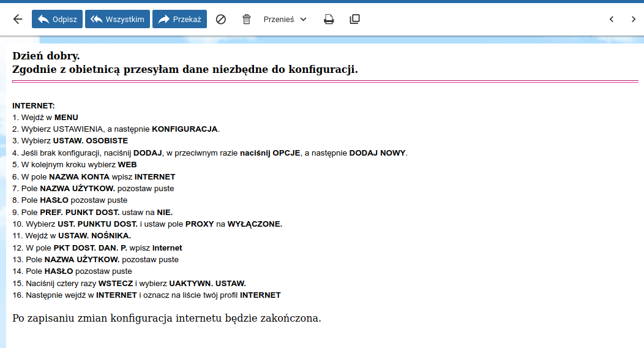Go back using the left arrow icon
This screenshot has height=348, width=644.
pyautogui.click(x=18, y=19)
